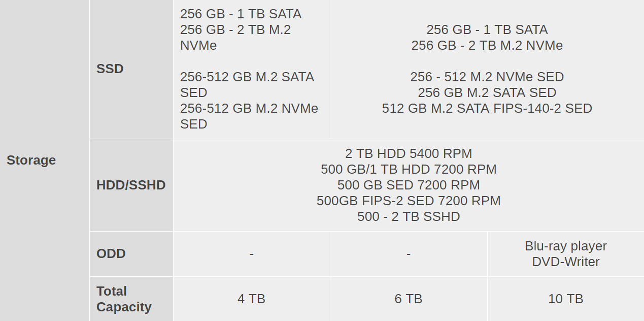Select the SSD label cell

tap(131, 69)
